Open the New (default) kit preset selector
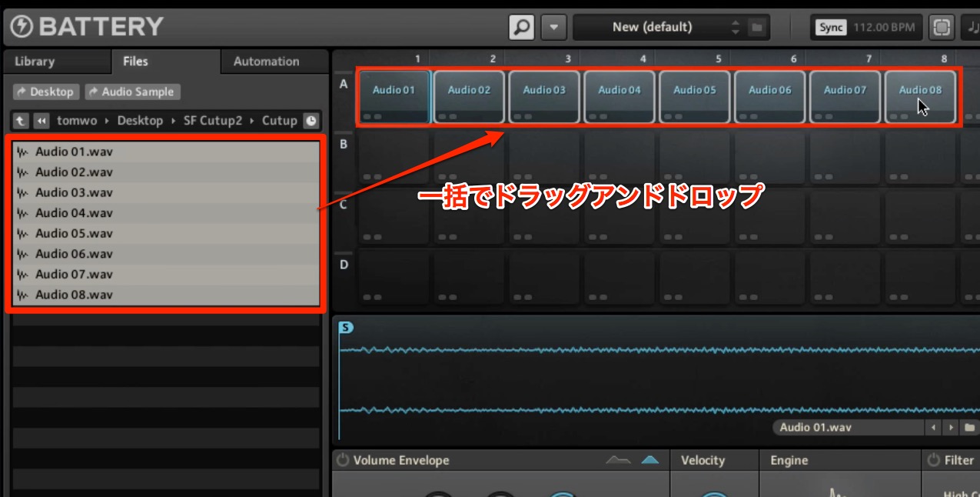 coord(652,27)
